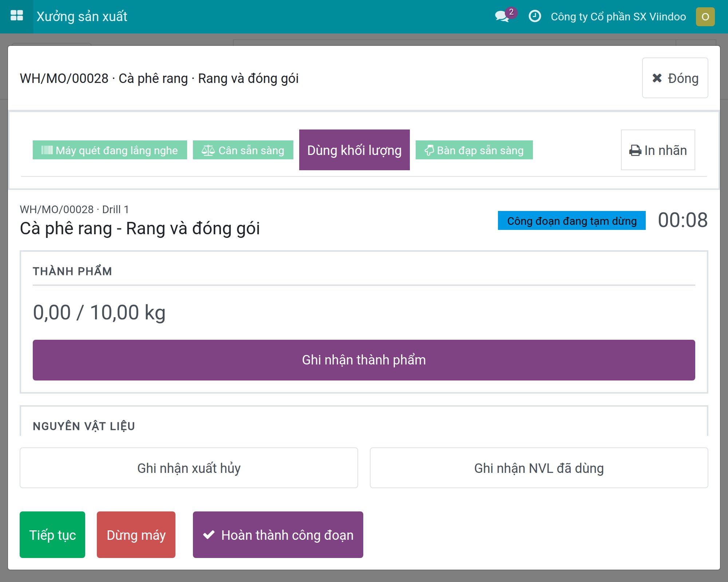
Task: Click the Ghi nhận thành phẩm button
Action: 364,360
